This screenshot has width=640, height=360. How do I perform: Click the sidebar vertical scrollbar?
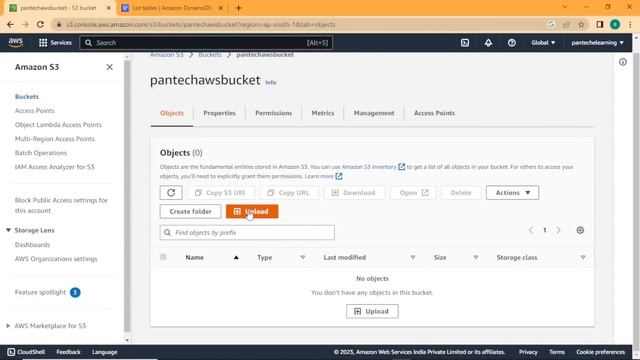click(127, 196)
